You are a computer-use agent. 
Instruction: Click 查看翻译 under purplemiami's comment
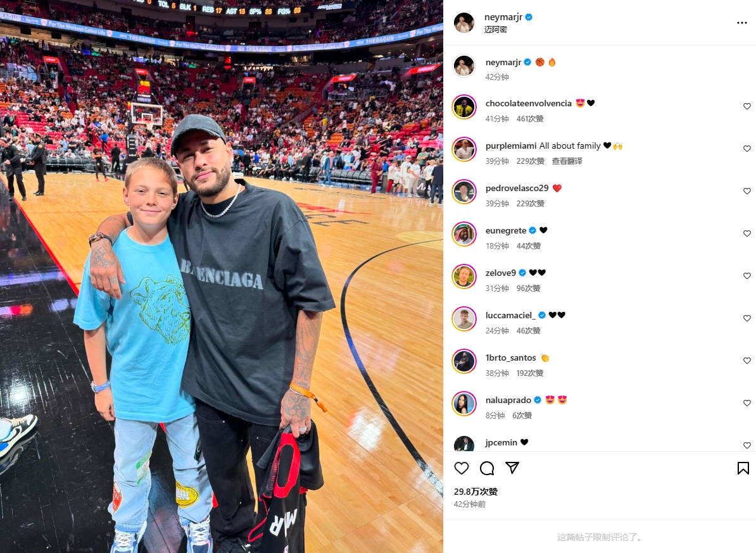point(567,161)
